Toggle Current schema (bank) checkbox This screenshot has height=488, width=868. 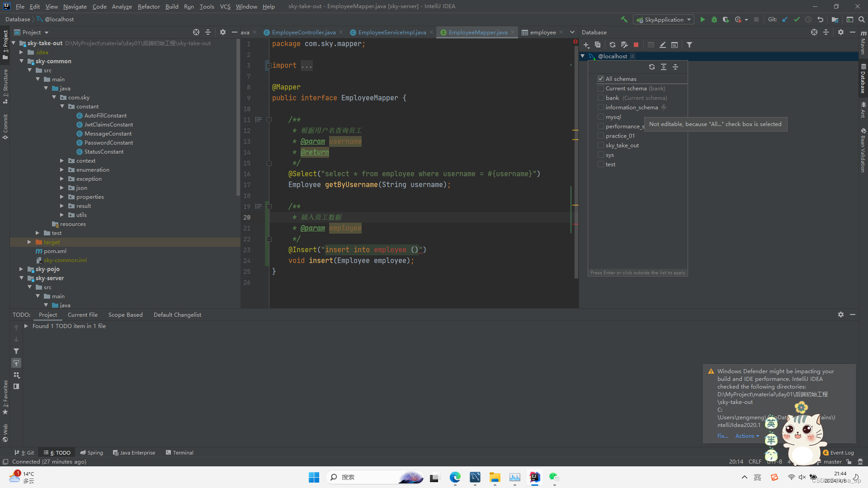pos(601,89)
